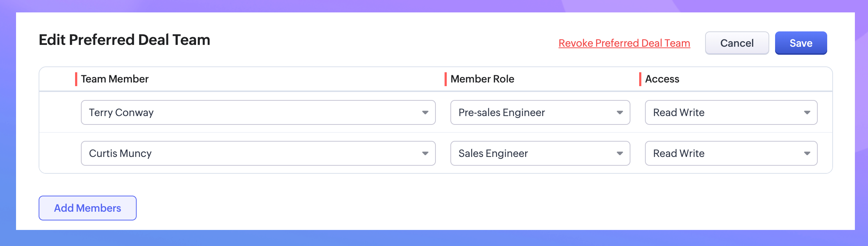Click the Save button

(x=801, y=43)
